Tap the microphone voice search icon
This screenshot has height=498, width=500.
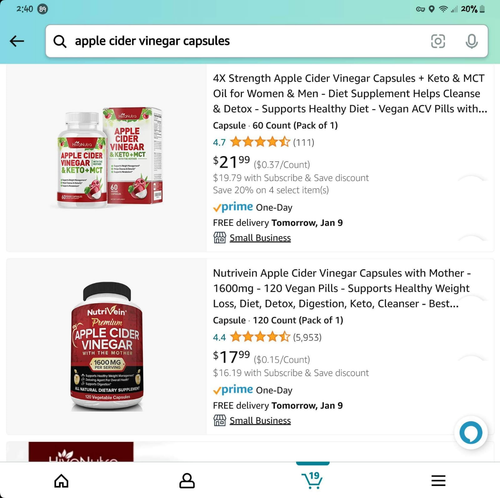click(471, 41)
